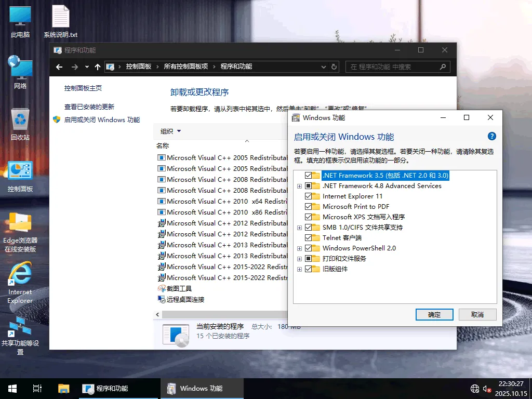Click the help icon in Windows 功能 dialog

click(x=491, y=136)
